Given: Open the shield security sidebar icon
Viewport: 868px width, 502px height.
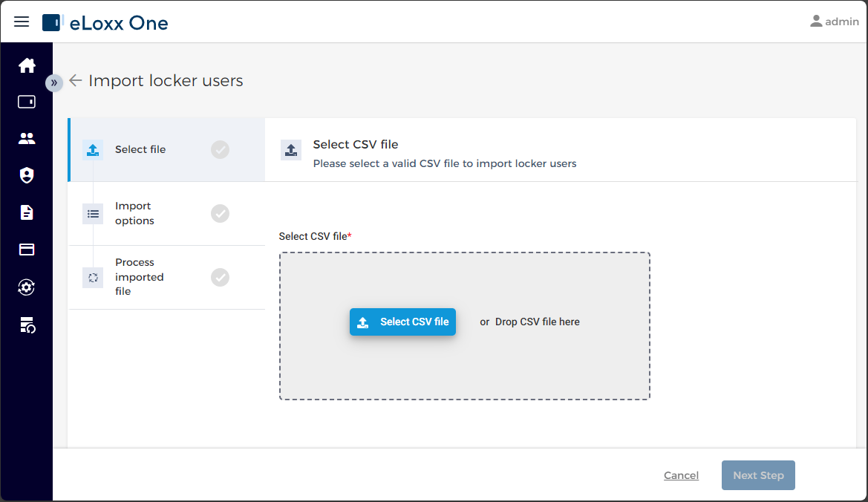Looking at the screenshot, I should pyautogui.click(x=27, y=175).
